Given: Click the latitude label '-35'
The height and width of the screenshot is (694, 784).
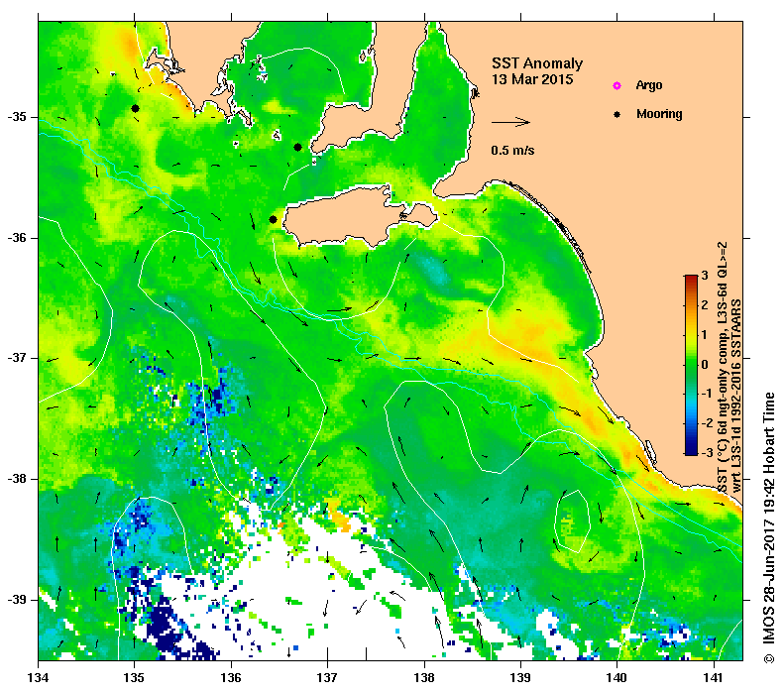Looking at the screenshot, I should tap(17, 118).
